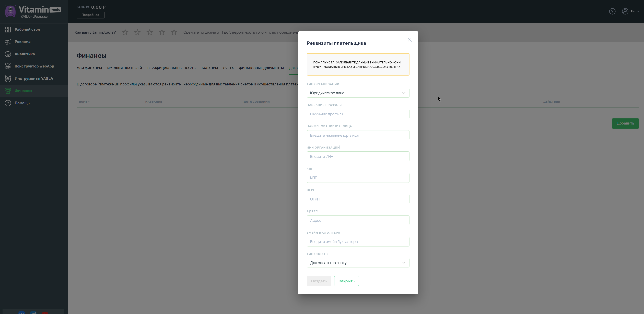This screenshot has height=314, width=644.
Task: Click the Помощь question mark icon in sidebar
Action: tap(8, 103)
